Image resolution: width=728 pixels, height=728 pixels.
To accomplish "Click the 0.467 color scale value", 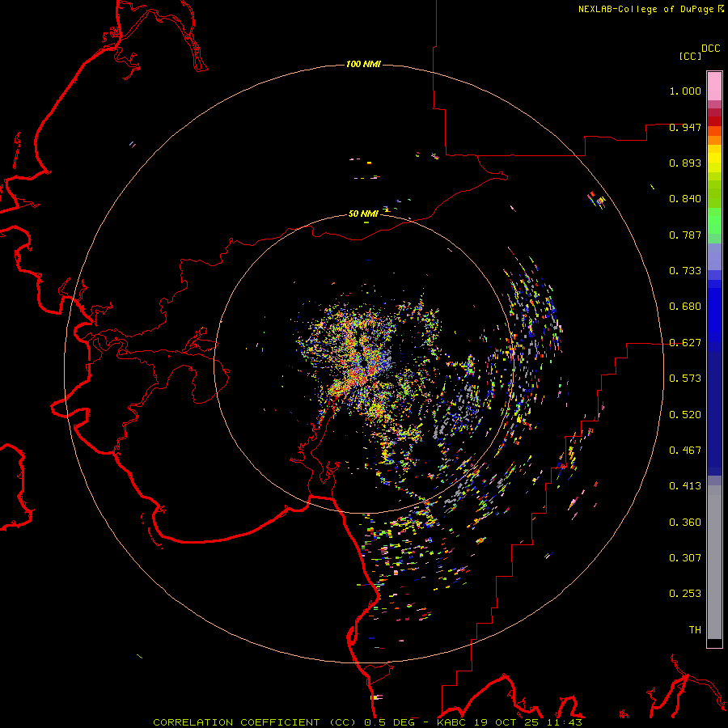I will click(685, 451).
